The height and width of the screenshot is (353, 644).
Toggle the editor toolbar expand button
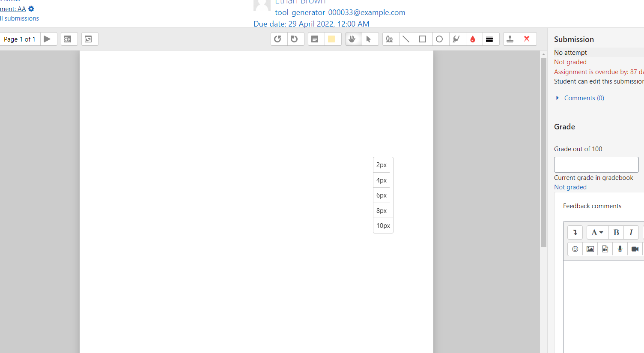click(x=575, y=232)
